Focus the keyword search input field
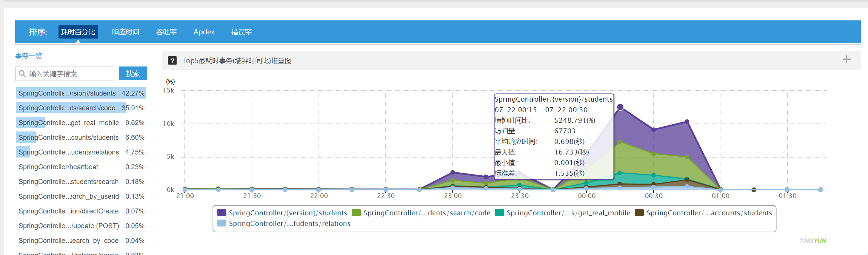The image size is (868, 255). (70, 74)
